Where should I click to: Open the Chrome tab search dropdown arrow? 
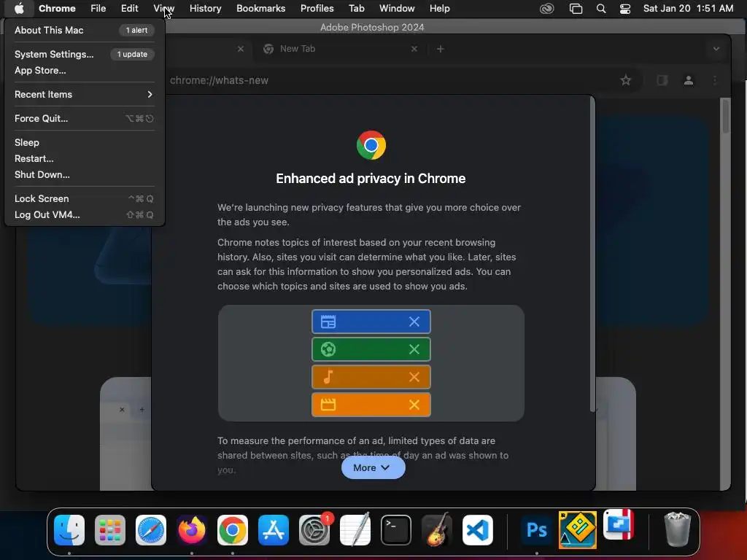pyautogui.click(x=716, y=49)
